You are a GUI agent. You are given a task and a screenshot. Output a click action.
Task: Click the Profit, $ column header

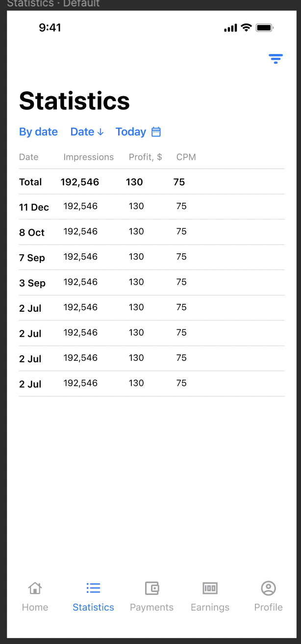[x=145, y=157]
